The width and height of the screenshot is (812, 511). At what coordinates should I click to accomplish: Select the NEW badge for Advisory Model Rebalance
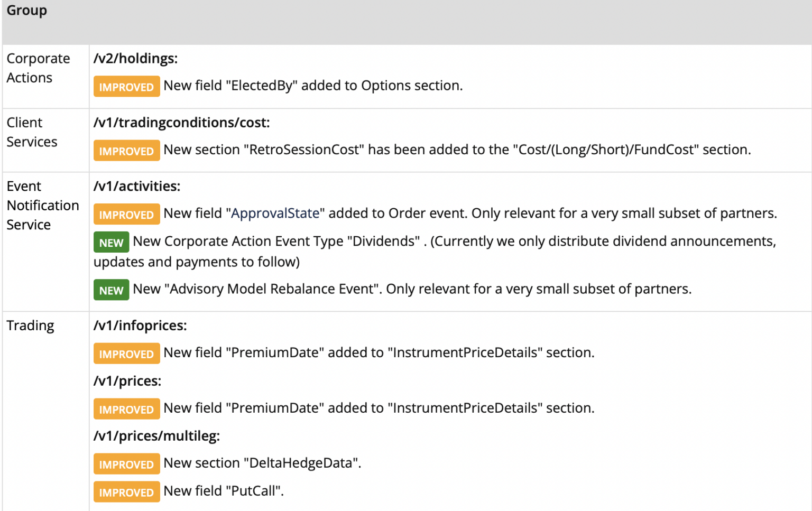coord(111,290)
